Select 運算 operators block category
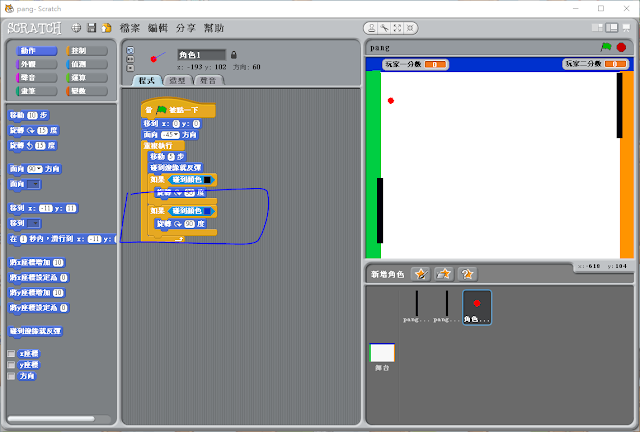Viewport: 640px width, 432px height. [87, 78]
